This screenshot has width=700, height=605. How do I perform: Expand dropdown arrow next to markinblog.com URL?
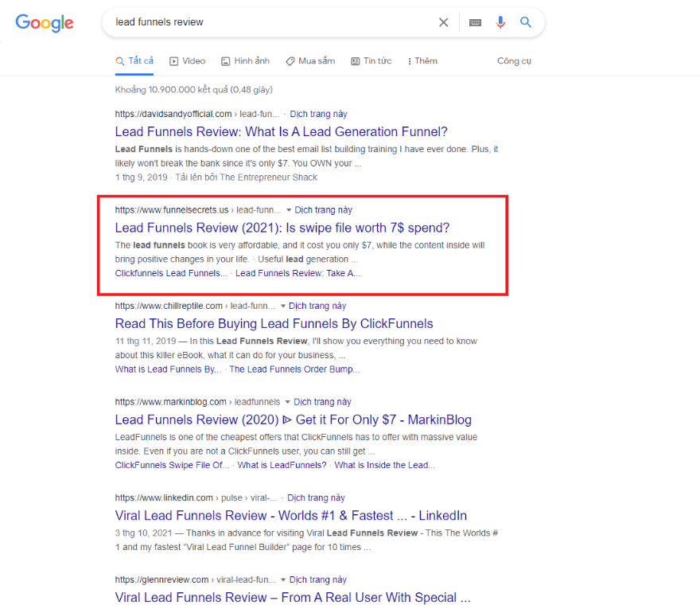pos(287,402)
